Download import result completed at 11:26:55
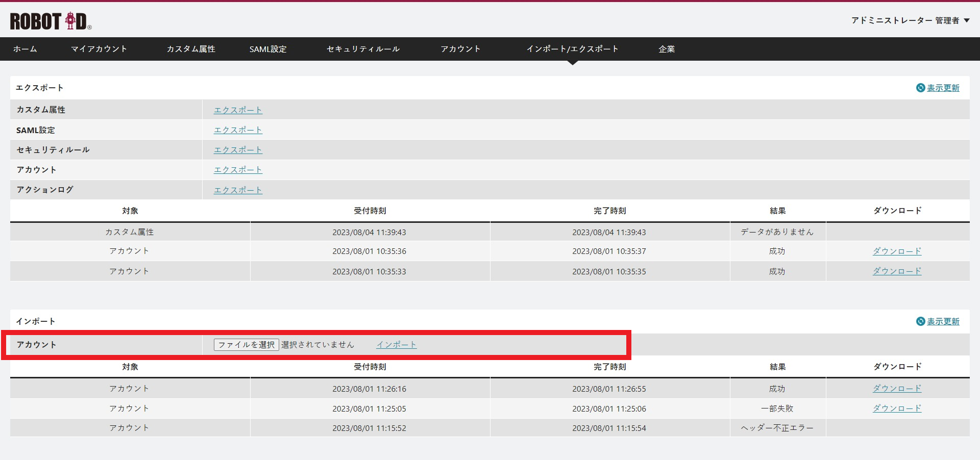 pyautogui.click(x=897, y=388)
